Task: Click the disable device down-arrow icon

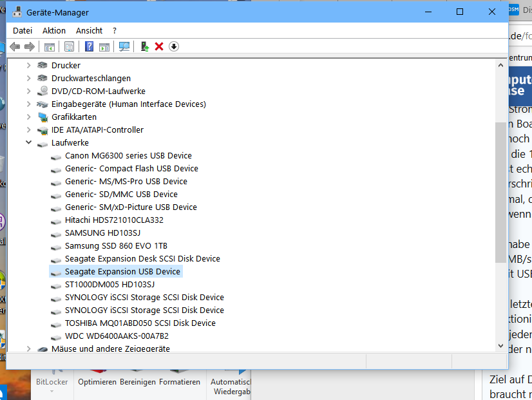Action: 174,46
